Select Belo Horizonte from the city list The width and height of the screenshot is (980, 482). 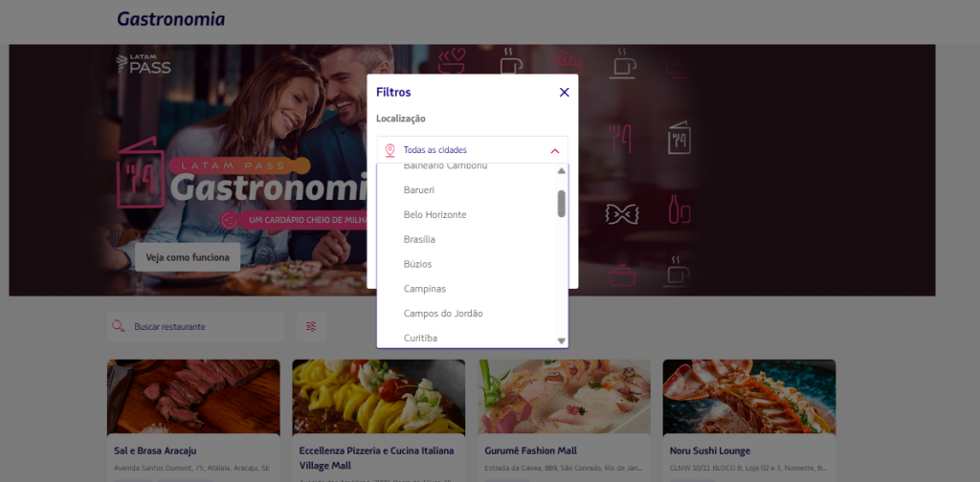point(434,215)
